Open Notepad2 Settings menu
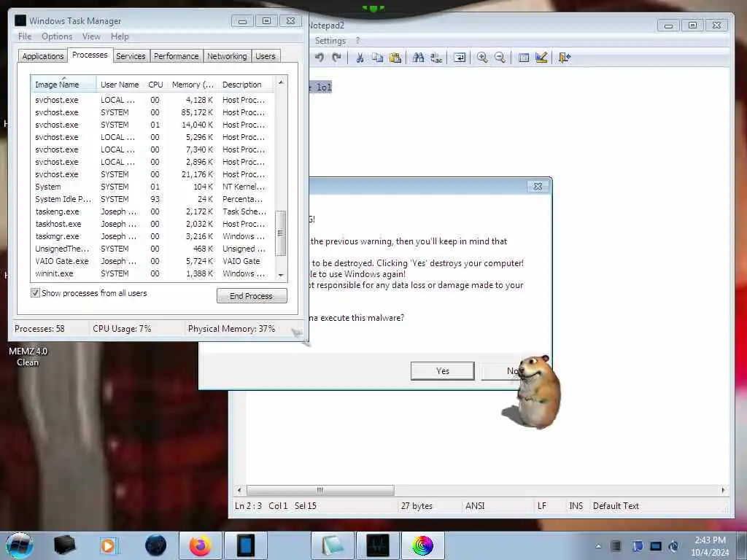 [330, 41]
